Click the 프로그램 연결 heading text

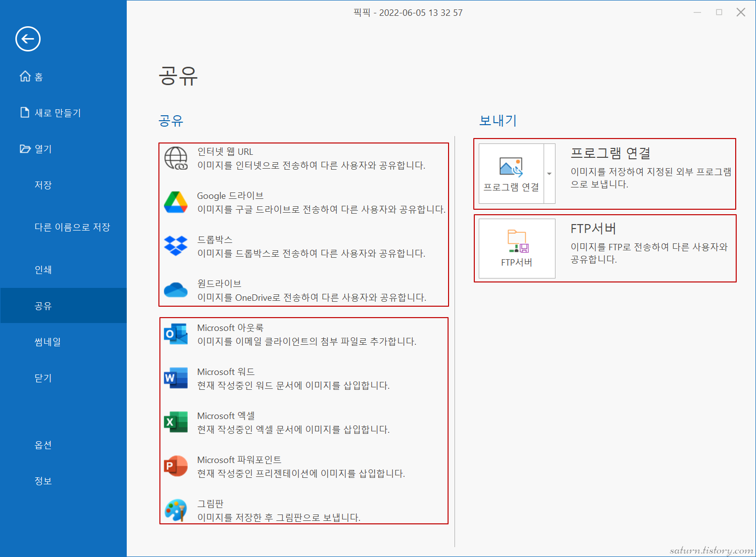610,153
